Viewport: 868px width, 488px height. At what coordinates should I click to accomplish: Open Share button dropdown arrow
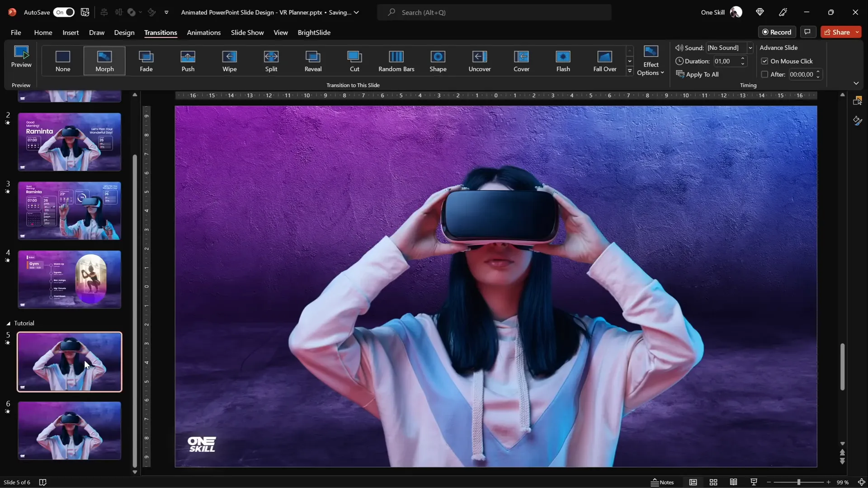point(857,32)
